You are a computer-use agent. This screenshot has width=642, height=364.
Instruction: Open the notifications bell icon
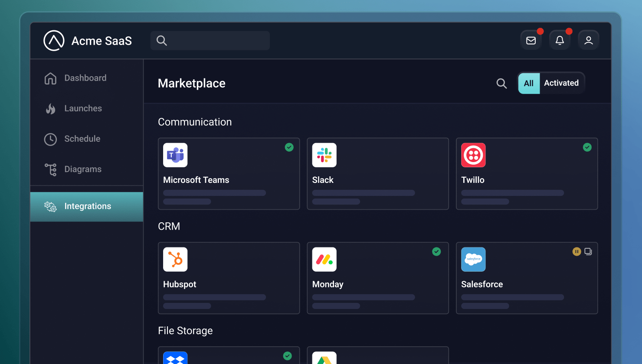[560, 40]
